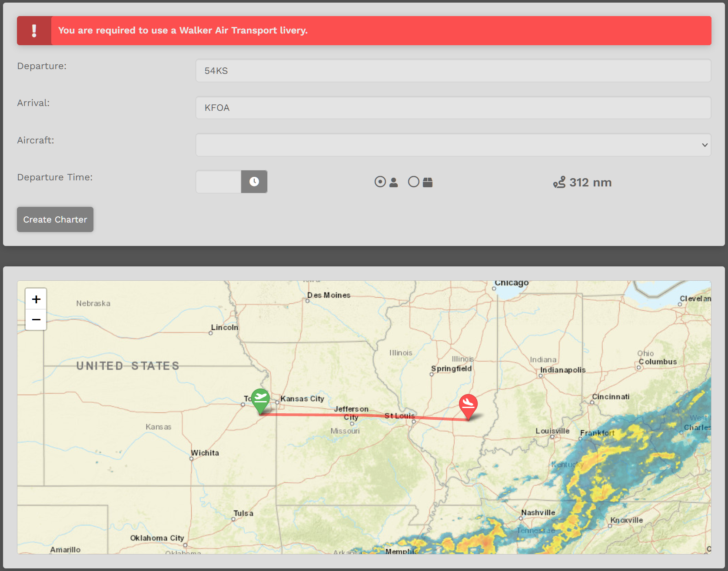
Task: Click the Departure Time input box
Action: 219,182
